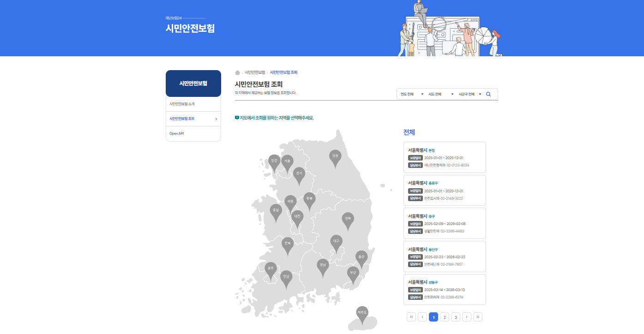Select page 1 in pagination

pyautogui.click(x=433, y=317)
